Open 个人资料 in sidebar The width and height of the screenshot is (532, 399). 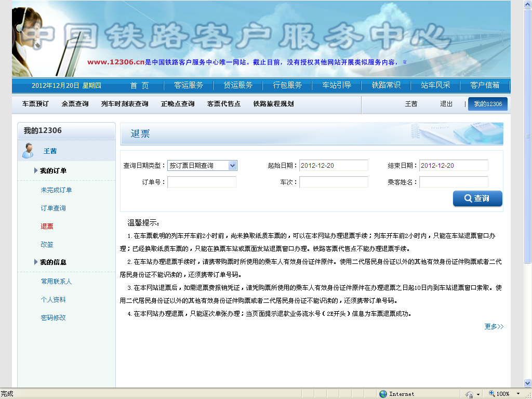click(x=54, y=300)
